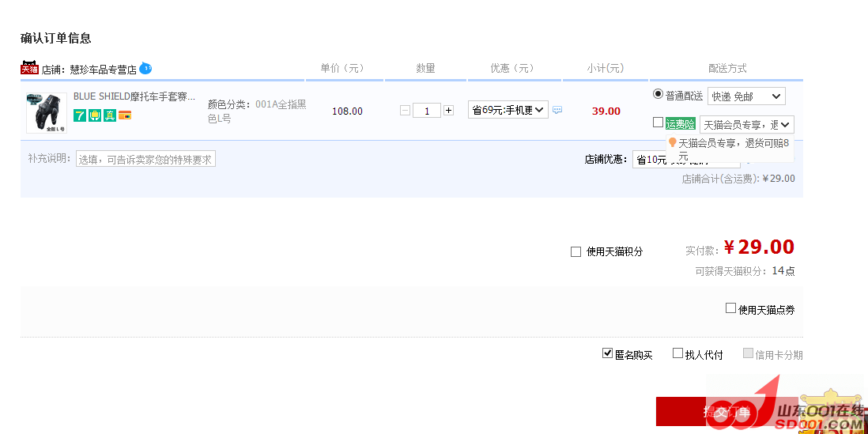868x434 pixels.
Task: Check the 使用天猫积分 checkbox
Action: click(x=576, y=251)
